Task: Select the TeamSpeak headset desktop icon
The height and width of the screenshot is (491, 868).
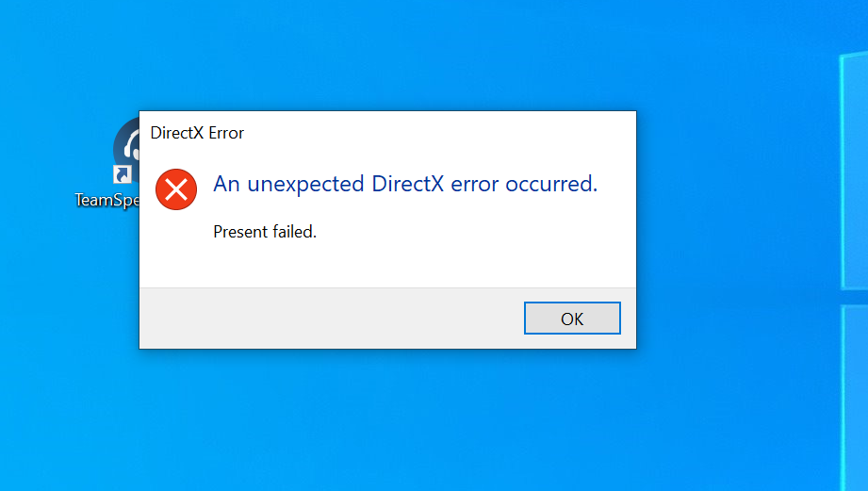Action: click(x=126, y=150)
